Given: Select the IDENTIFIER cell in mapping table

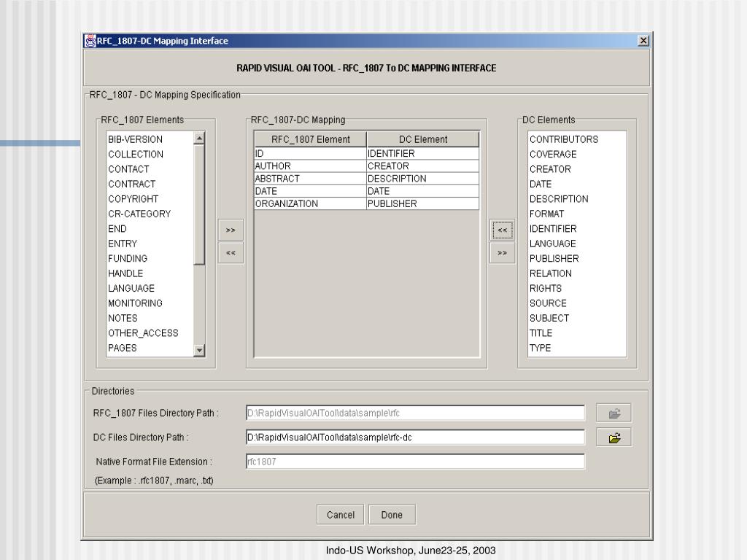Looking at the screenshot, I should click(x=423, y=153).
